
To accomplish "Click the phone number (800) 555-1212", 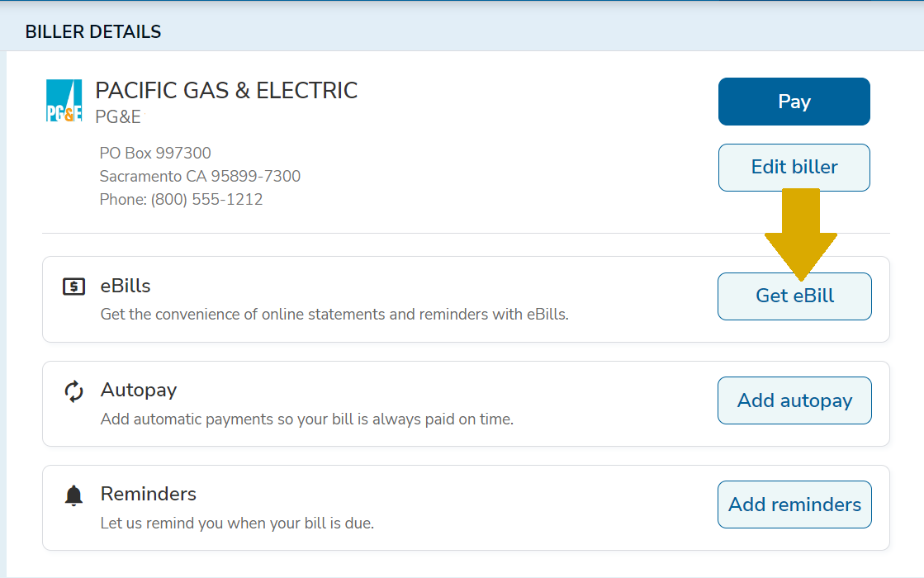I will (180, 199).
